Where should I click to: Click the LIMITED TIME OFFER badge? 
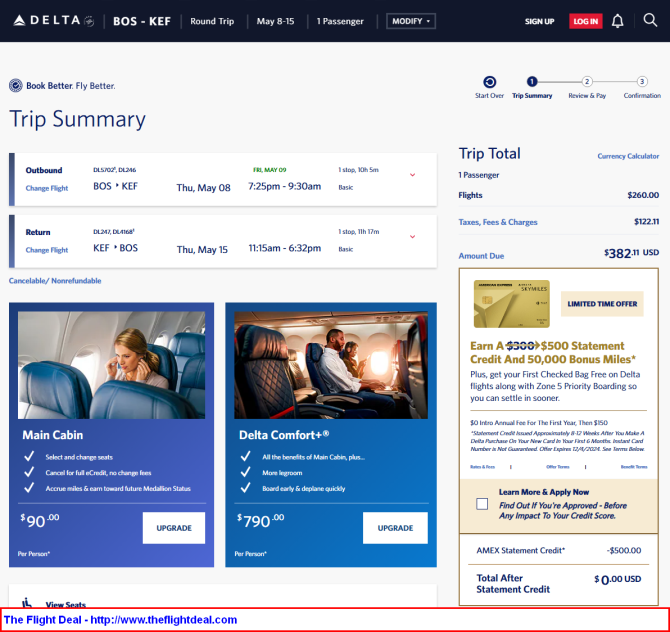602,304
